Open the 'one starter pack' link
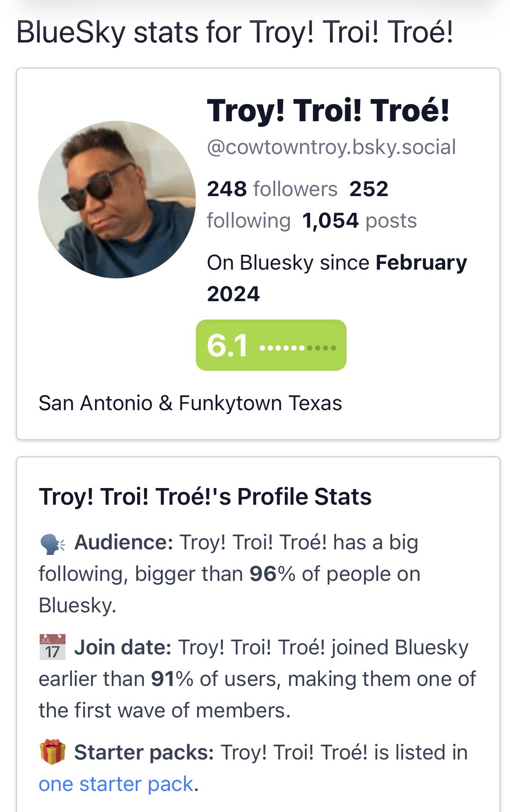Image resolution: width=510 pixels, height=812 pixels. (116, 784)
